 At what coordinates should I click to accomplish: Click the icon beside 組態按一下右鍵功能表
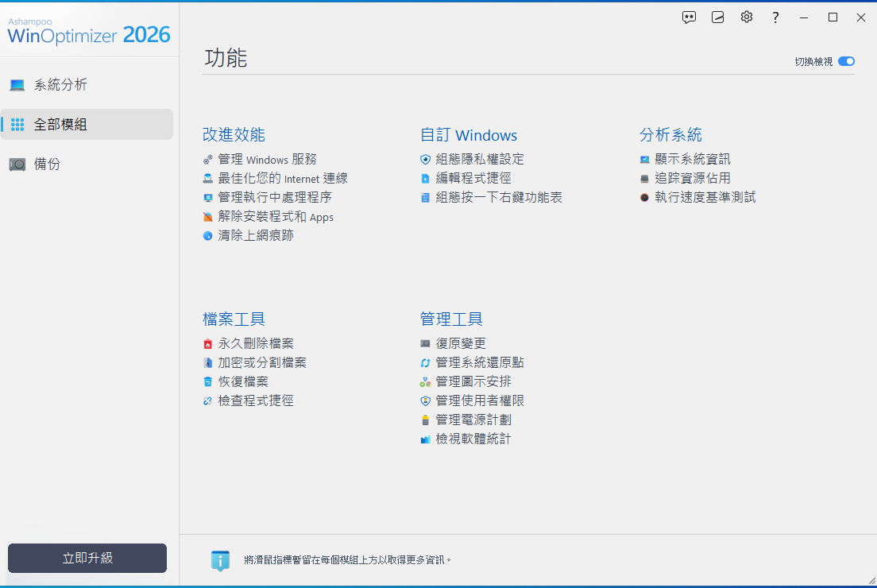(425, 198)
